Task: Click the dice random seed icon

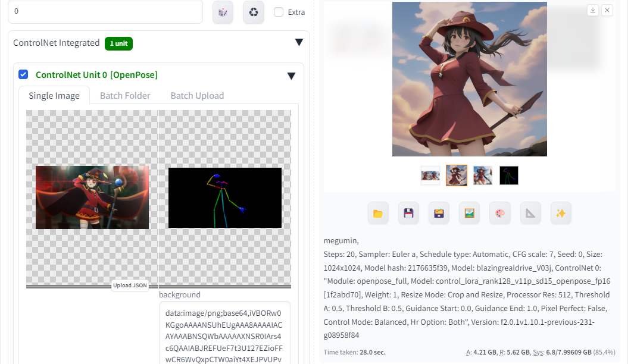Action: [223, 12]
